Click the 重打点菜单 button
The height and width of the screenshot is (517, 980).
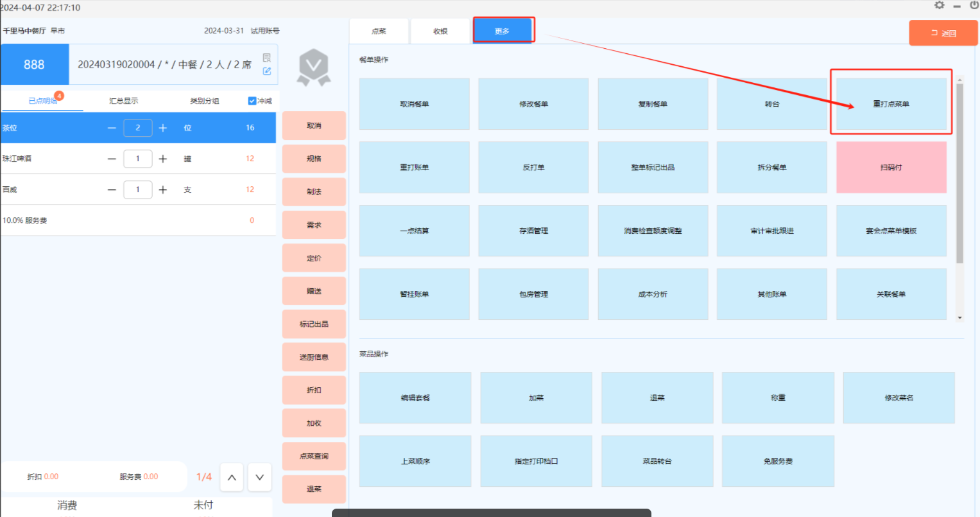pos(891,104)
